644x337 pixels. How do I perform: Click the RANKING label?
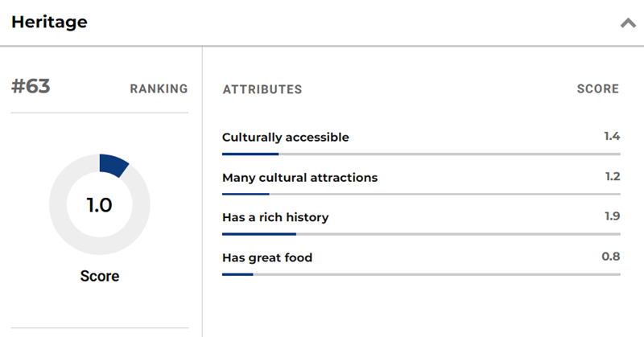pos(159,89)
